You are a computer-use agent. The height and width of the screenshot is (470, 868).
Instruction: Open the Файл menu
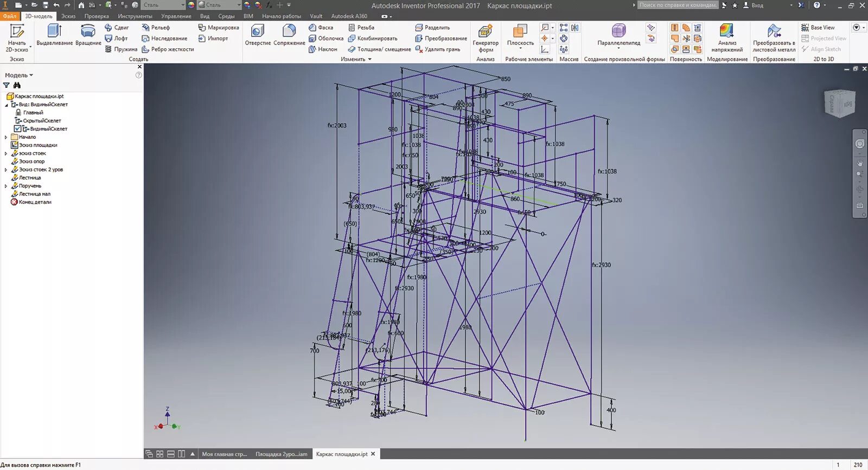(10, 16)
